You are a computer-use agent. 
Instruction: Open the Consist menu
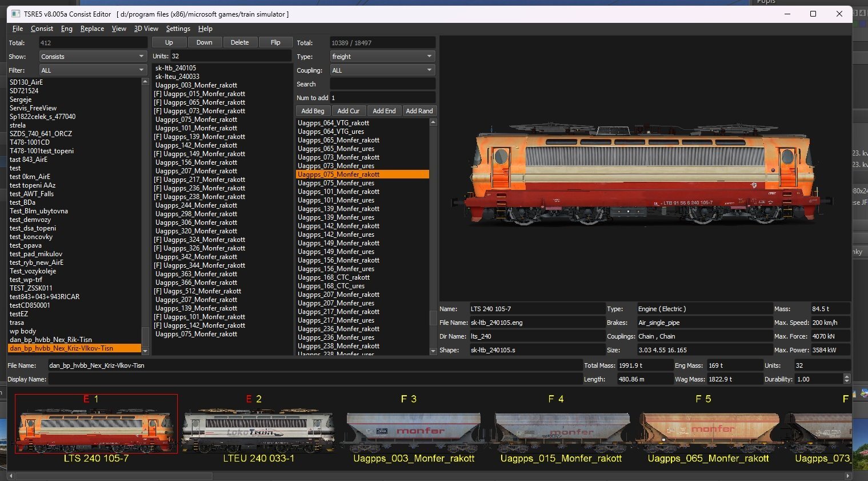coord(42,29)
